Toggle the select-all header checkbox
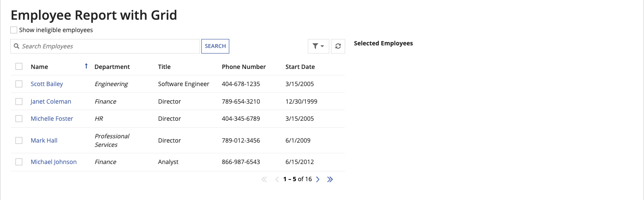The height and width of the screenshot is (200, 644). point(19,66)
